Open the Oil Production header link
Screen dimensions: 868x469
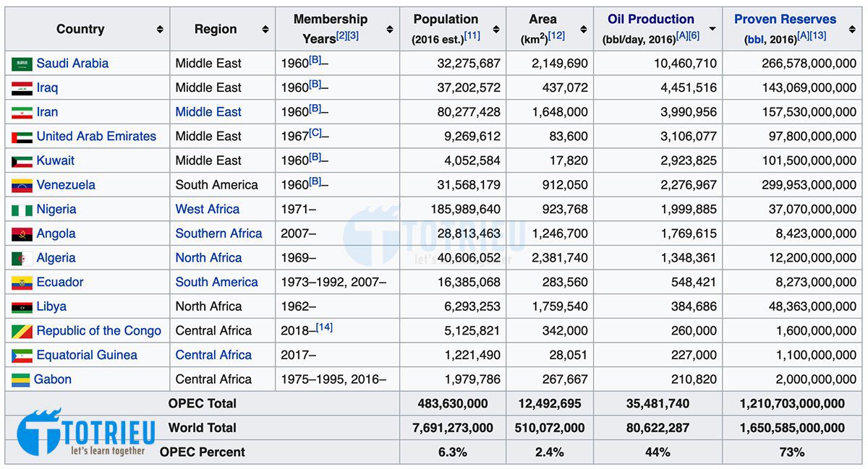pos(650,20)
